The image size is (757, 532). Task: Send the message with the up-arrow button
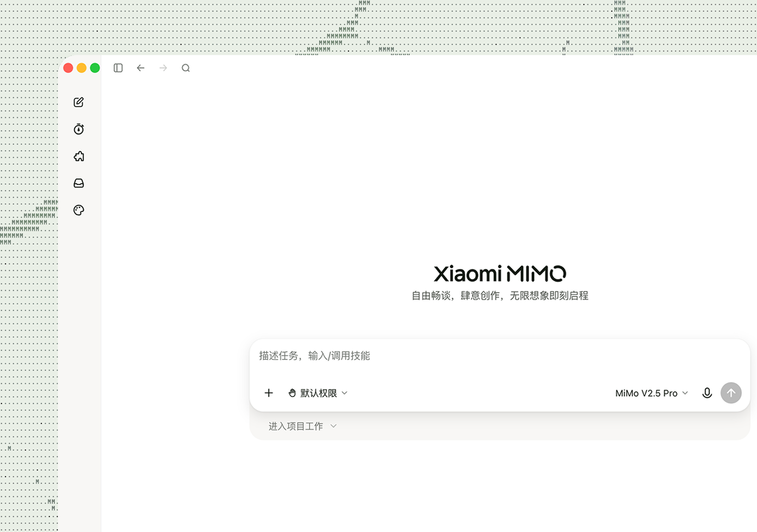[731, 393]
